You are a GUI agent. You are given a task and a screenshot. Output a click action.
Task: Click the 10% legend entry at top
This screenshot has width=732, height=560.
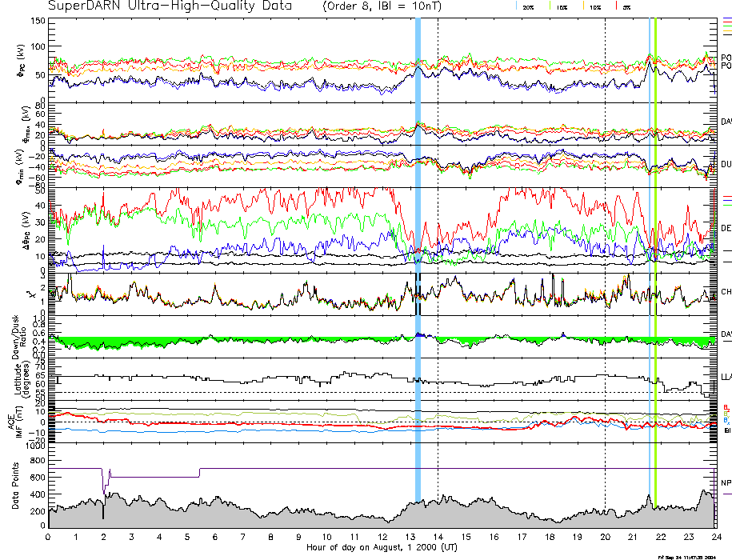pyautogui.click(x=594, y=6)
